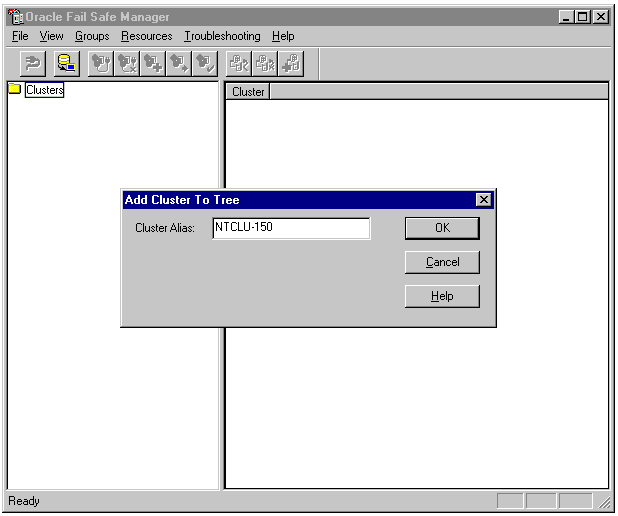
Task: Close the Add Cluster To Tree dialog
Action: pyautogui.click(x=484, y=200)
